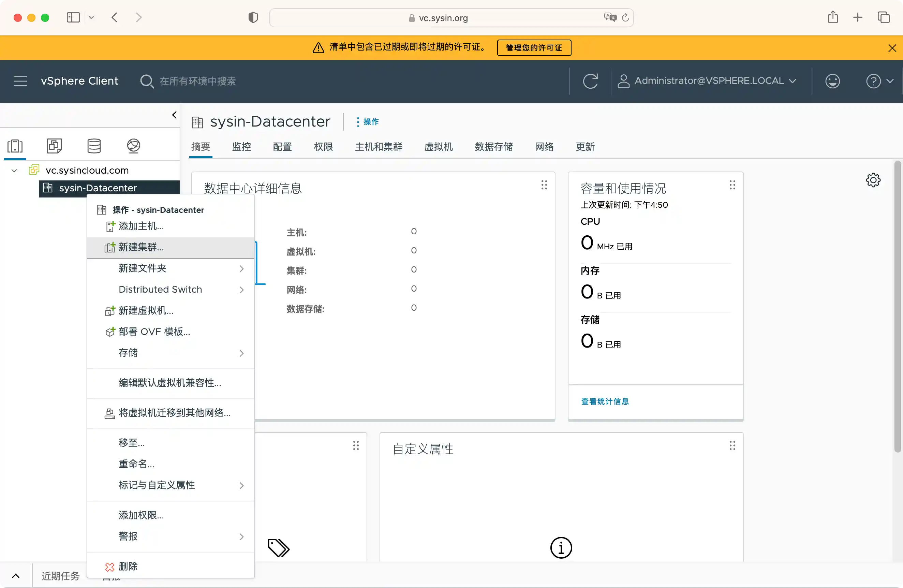The image size is (903, 588).
Task: Open the Networking inventory view icon
Action: [x=133, y=146]
